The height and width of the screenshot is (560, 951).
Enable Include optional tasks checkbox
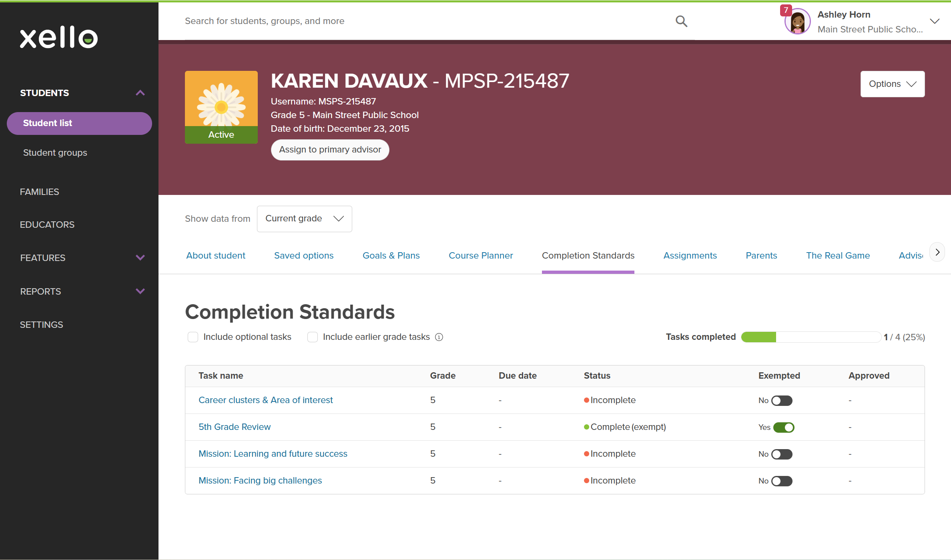pos(193,337)
